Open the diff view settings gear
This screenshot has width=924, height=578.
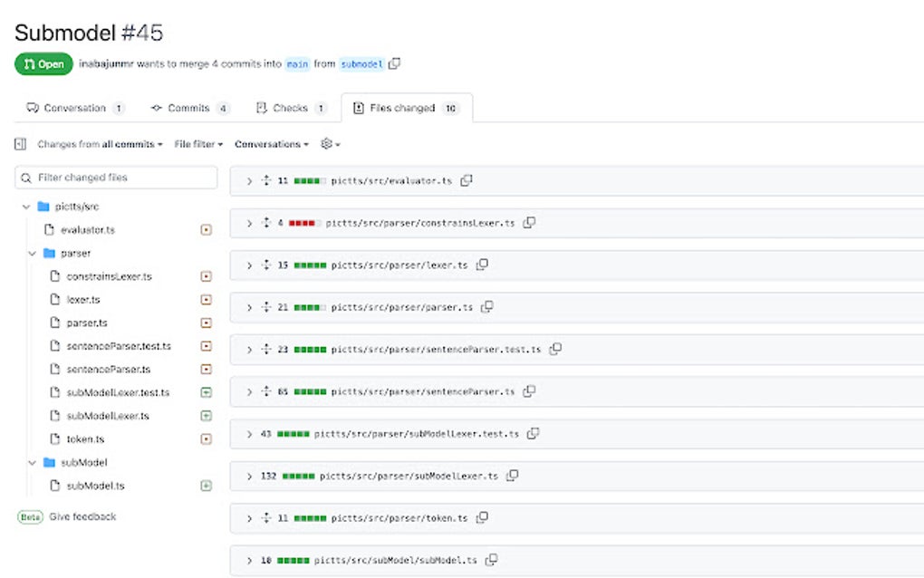click(x=329, y=144)
